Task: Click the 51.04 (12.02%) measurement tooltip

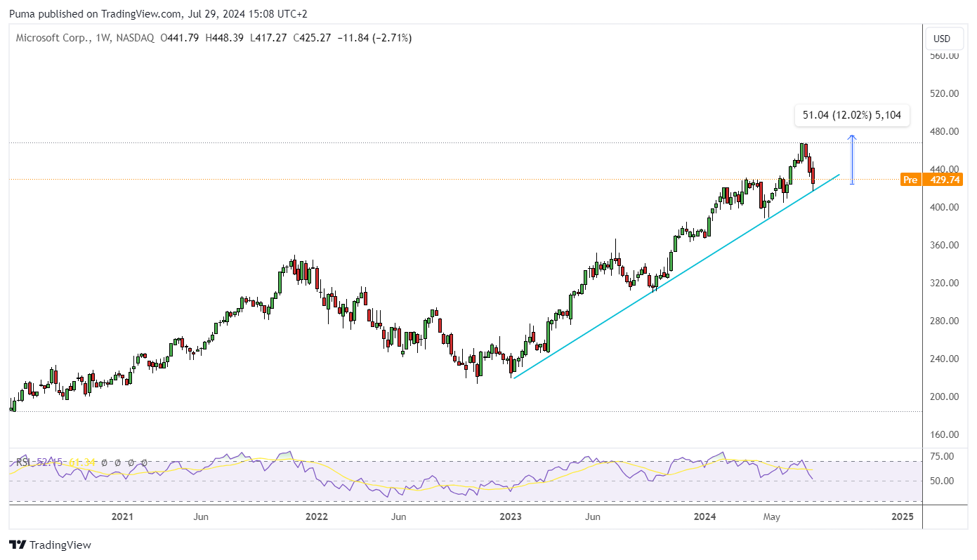Action: [x=852, y=115]
